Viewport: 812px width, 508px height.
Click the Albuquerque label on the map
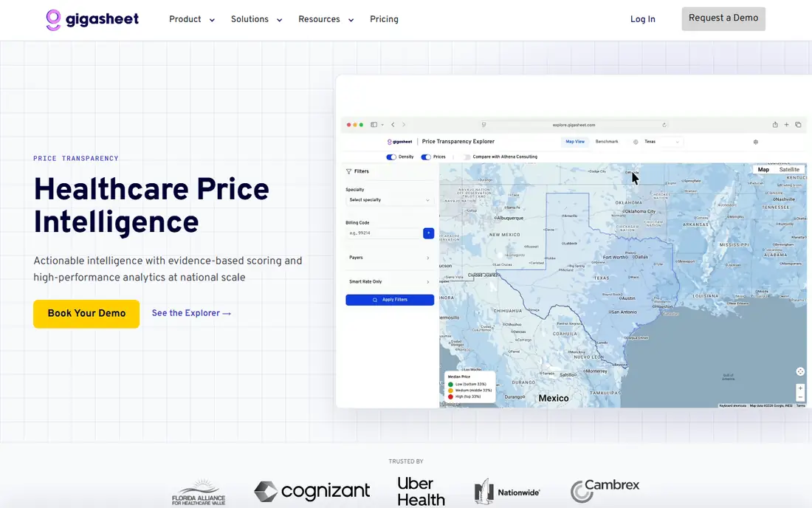tap(509, 218)
